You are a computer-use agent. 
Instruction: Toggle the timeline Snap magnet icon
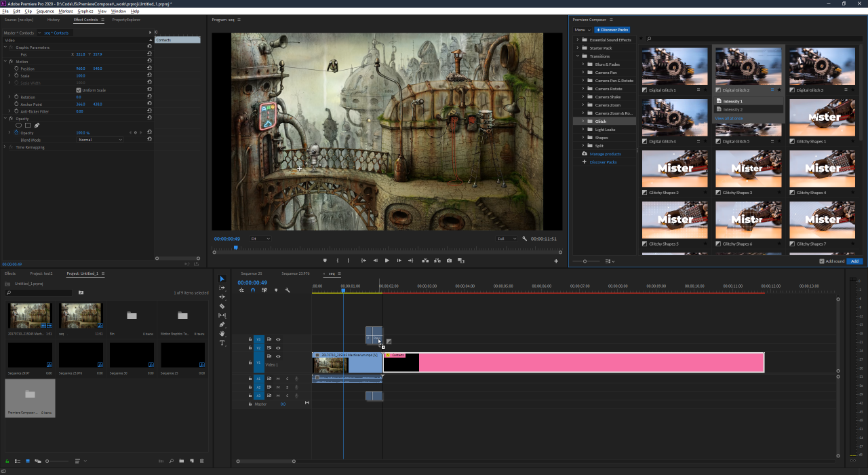tap(252, 290)
